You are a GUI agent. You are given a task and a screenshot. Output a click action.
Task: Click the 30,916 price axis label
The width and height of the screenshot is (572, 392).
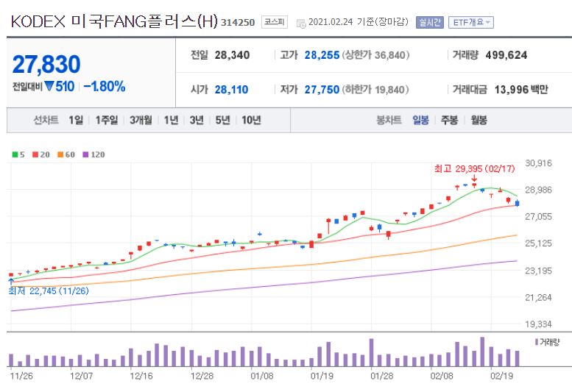(x=538, y=163)
